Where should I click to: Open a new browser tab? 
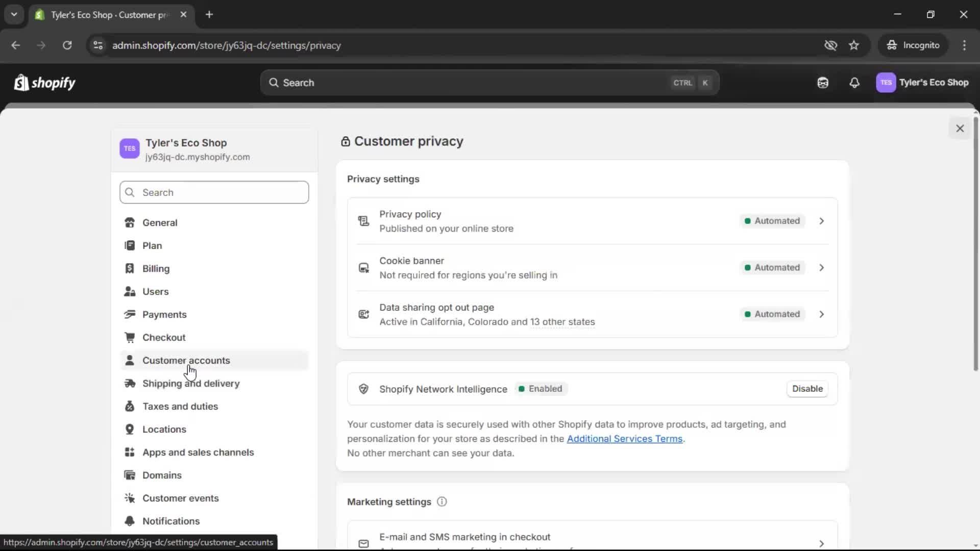[x=209, y=15]
